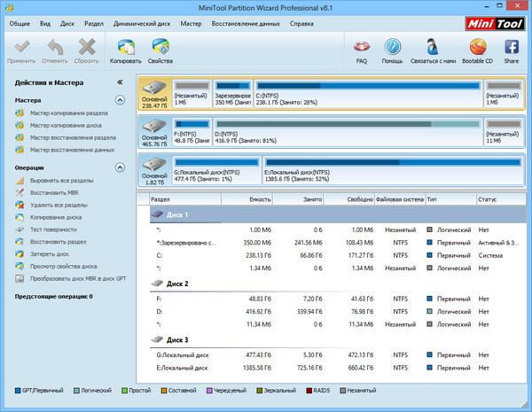Select G:Локальный диск row in list

(338, 355)
